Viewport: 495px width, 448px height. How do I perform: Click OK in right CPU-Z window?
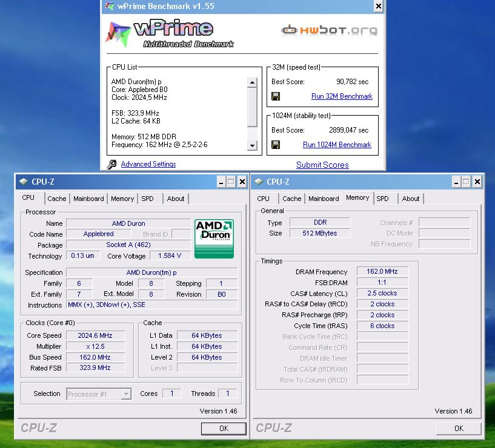coord(459,429)
